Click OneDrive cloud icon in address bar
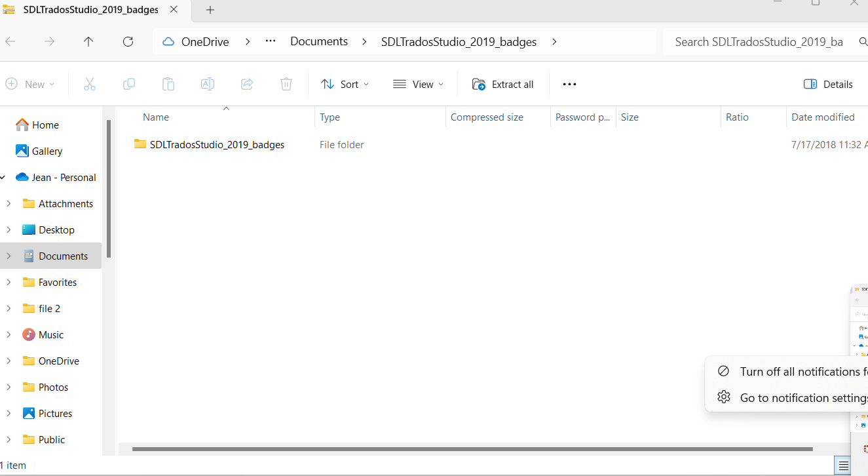 168,41
